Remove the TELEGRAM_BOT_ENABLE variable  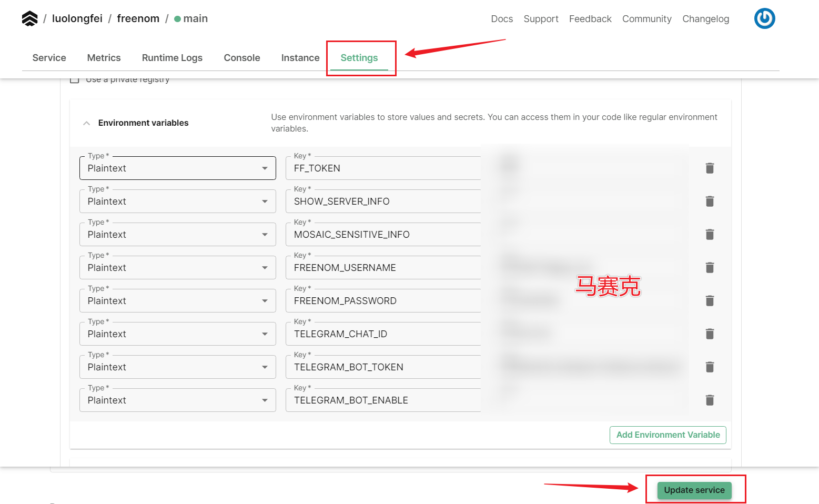click(710, 400)
